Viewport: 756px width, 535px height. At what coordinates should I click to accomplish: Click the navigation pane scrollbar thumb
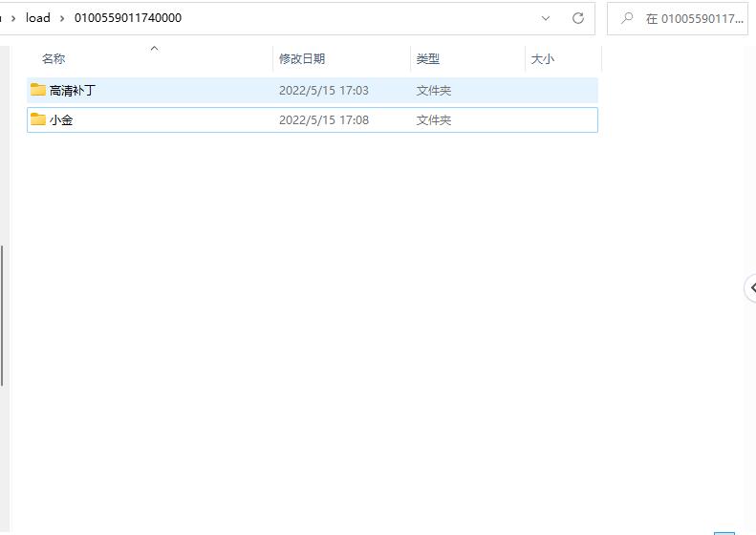pyautogui.click(x=2, y=315)
